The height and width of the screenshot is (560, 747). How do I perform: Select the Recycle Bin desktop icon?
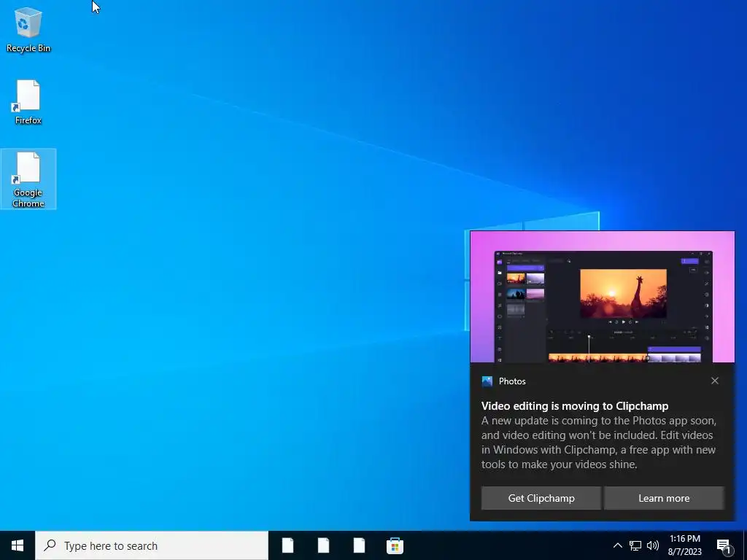click(28, 30)
